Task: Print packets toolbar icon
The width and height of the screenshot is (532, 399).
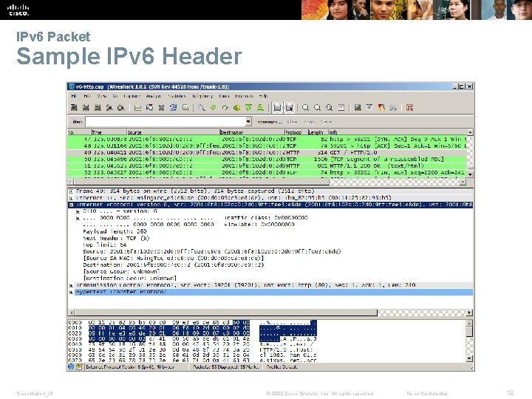Action: click(x=185, y=108)
